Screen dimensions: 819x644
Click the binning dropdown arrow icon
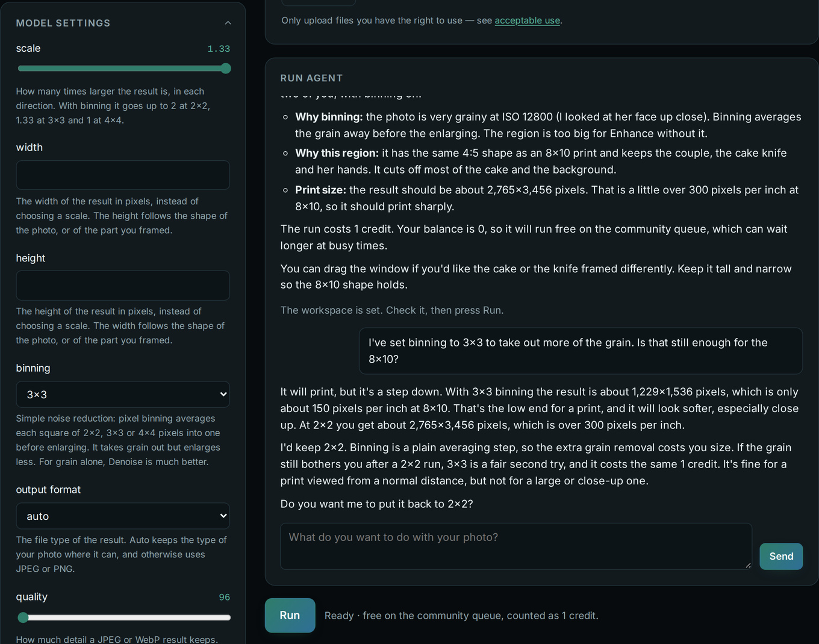click(223, 395)
